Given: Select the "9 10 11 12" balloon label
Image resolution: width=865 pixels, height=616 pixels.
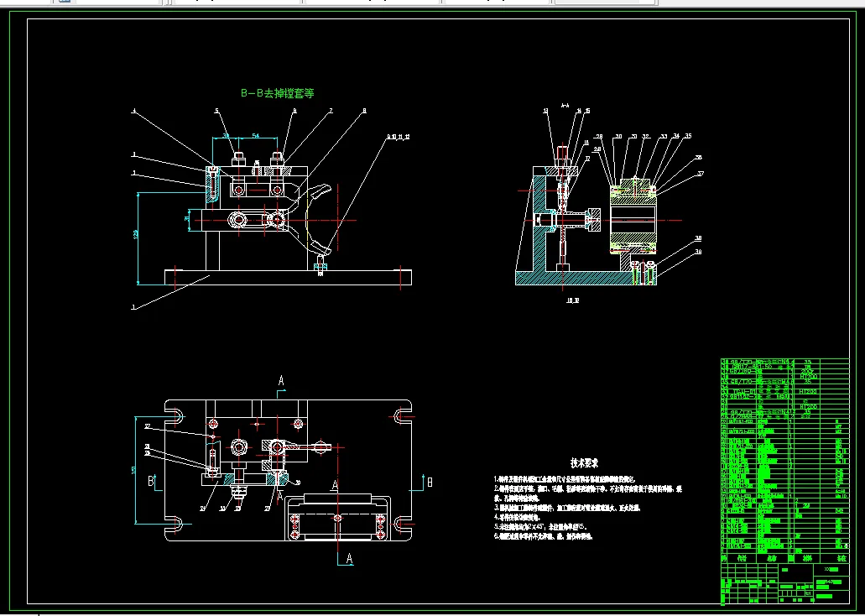Looking at the screenshot, I should pos(399,136).
